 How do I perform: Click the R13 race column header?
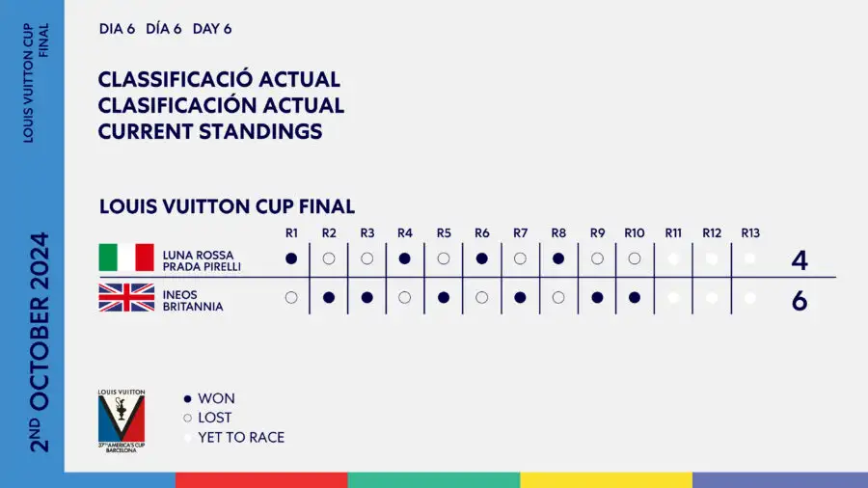click(x=750, y=233)
